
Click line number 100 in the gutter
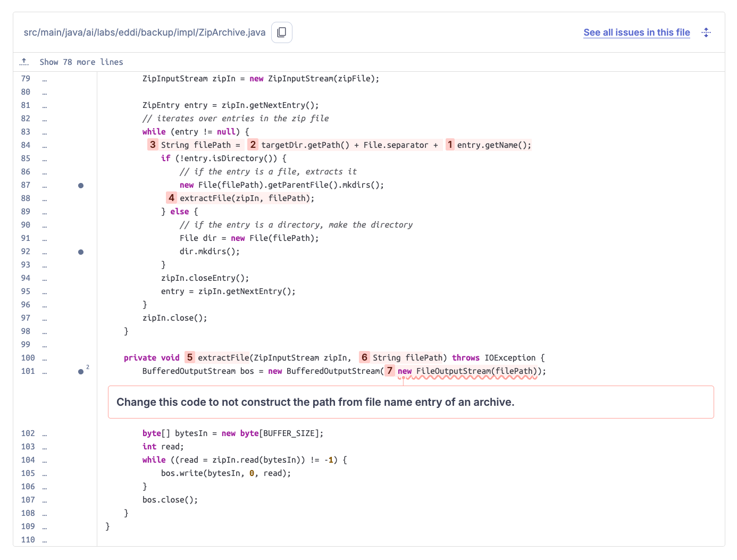pos(28,358)
